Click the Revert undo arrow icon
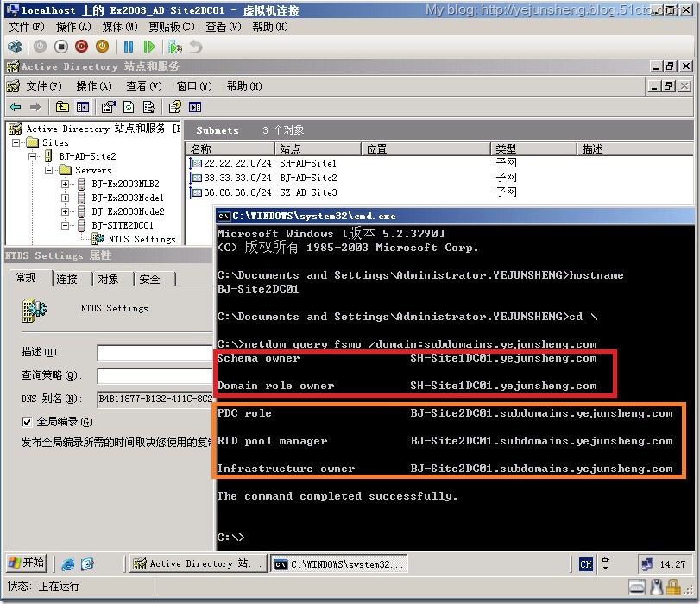This screenshot has width=700, height=604. [196, 47]
